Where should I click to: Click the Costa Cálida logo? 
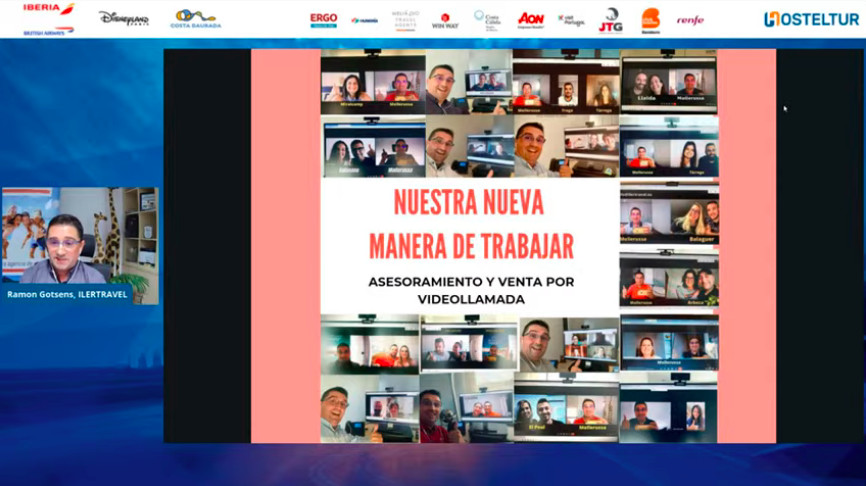tap(487, 20)
